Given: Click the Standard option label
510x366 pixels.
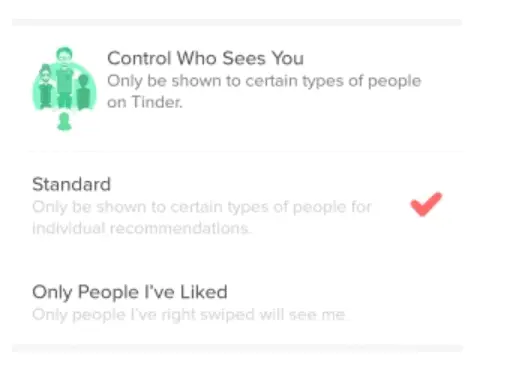Looking at the screenshot, I should pos(71,184).
